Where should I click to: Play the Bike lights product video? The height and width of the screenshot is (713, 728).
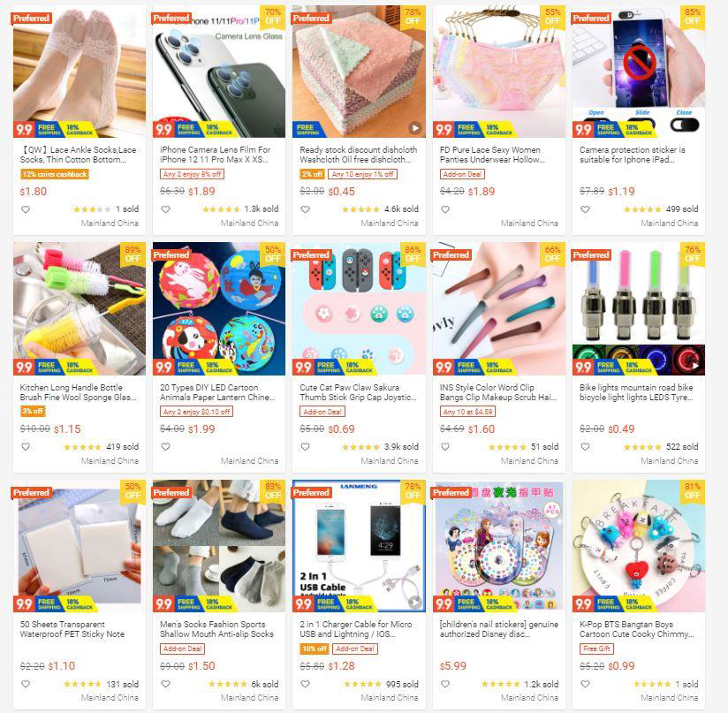(x=694, y=365)
